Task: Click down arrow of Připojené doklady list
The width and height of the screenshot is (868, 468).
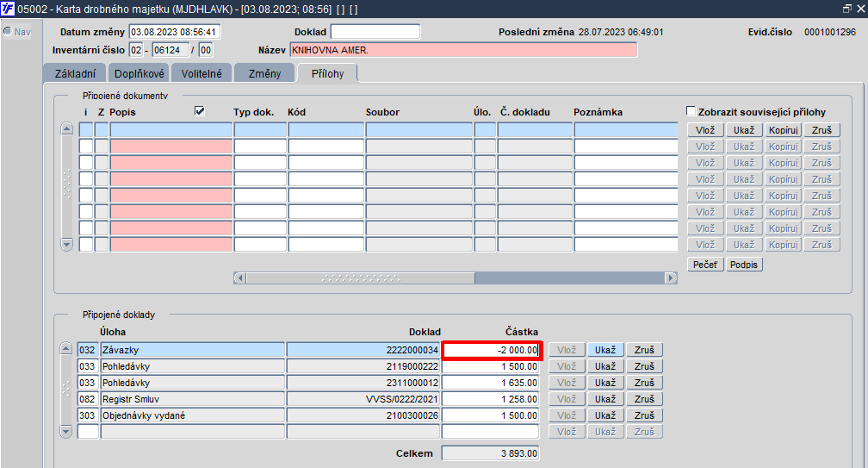Action: point(65,431)
